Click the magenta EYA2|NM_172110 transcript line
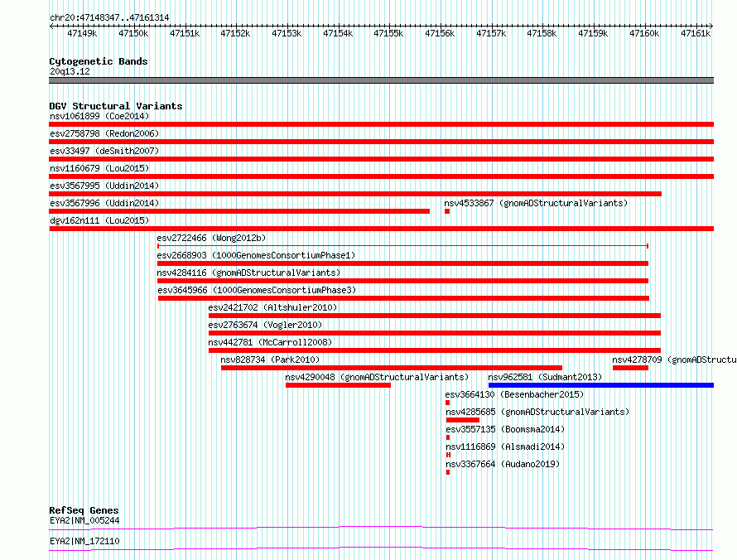Image resolution: width=737 pixels, height=560 pixels. click(x=381, y=548)
